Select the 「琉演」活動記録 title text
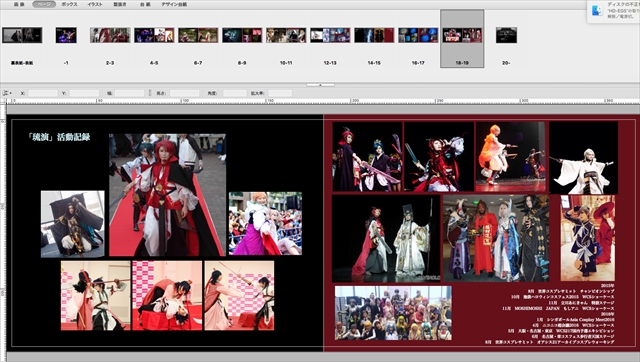640x362 pixels. (x=58, y=137)
